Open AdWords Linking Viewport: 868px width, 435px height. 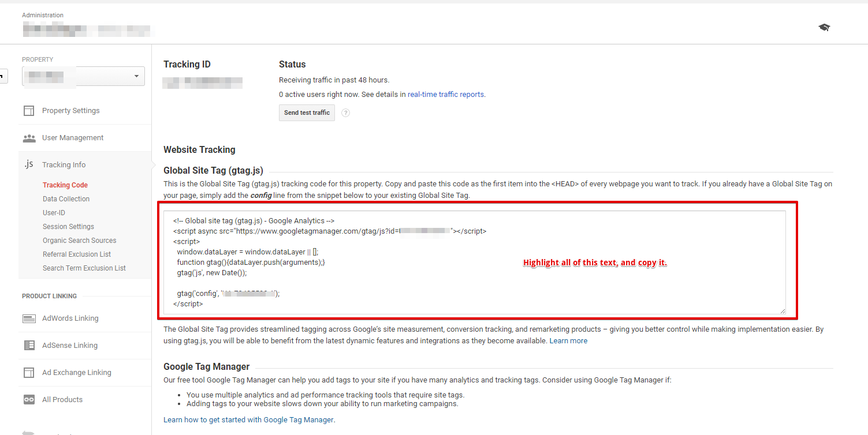pos(70,318)
